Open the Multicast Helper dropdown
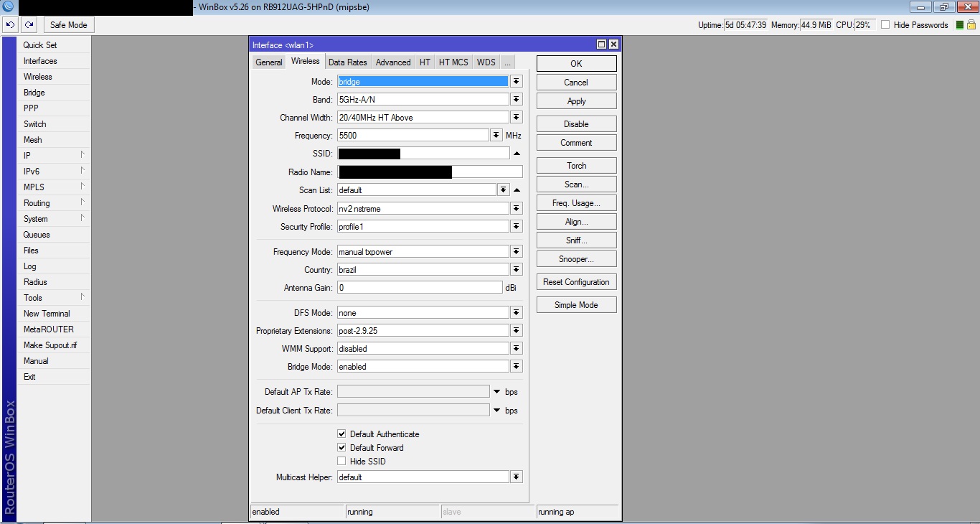Image resolution: width=980 pixels, height=524 pixels. pyautogui.click(x=516, y=477)
